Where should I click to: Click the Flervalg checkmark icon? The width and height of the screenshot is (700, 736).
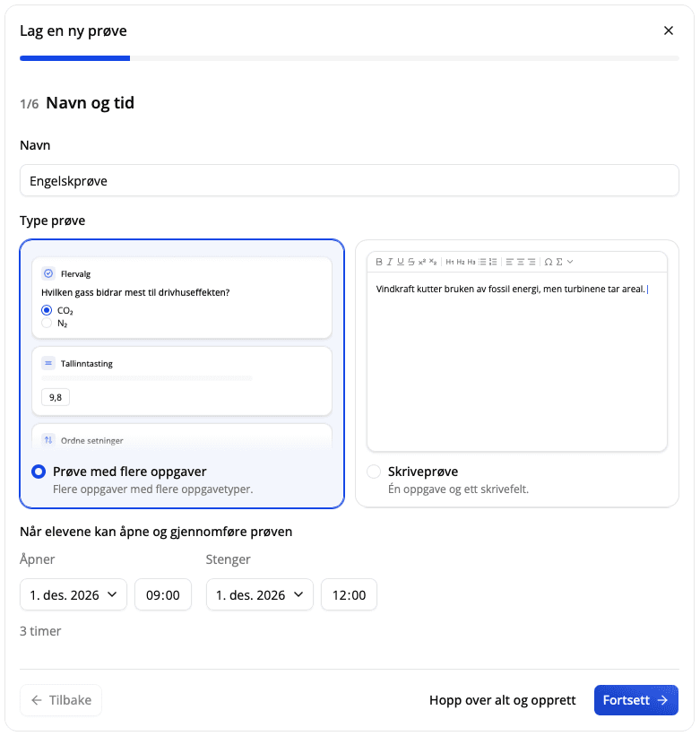point(48,273)
